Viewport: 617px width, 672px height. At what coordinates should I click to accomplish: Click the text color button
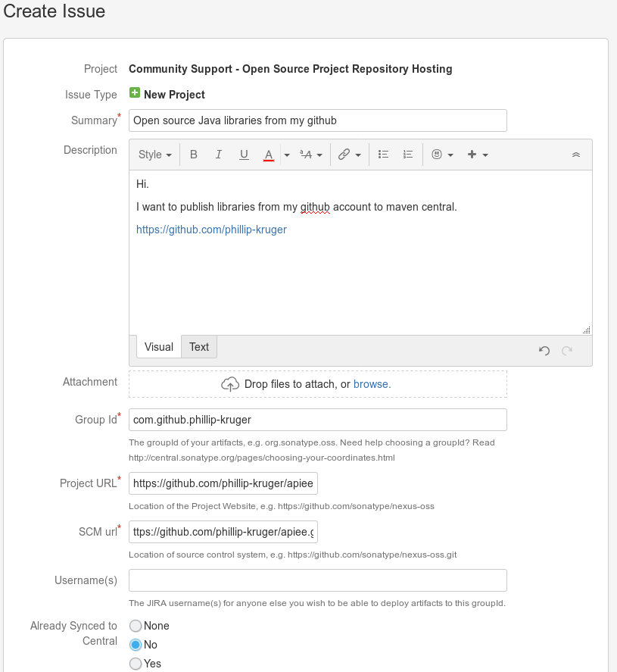pyautogui.click(x=268, y=155)
